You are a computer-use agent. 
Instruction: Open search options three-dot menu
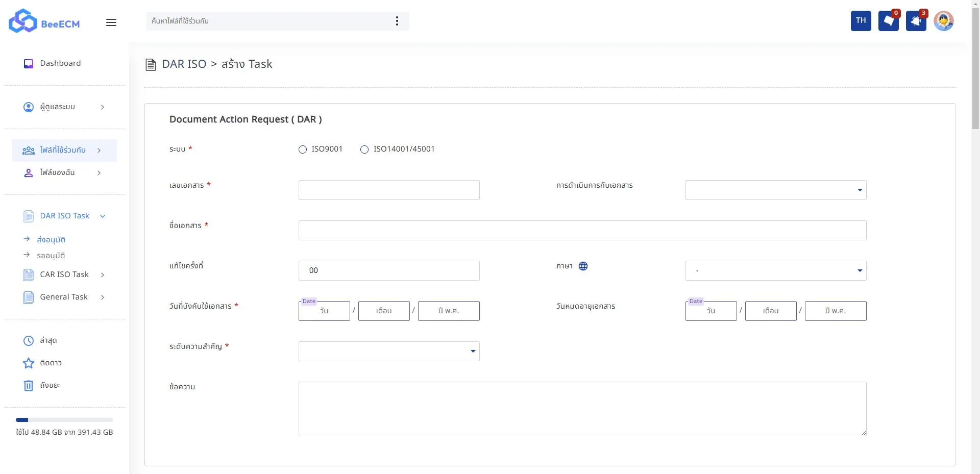tap(397, 21)
